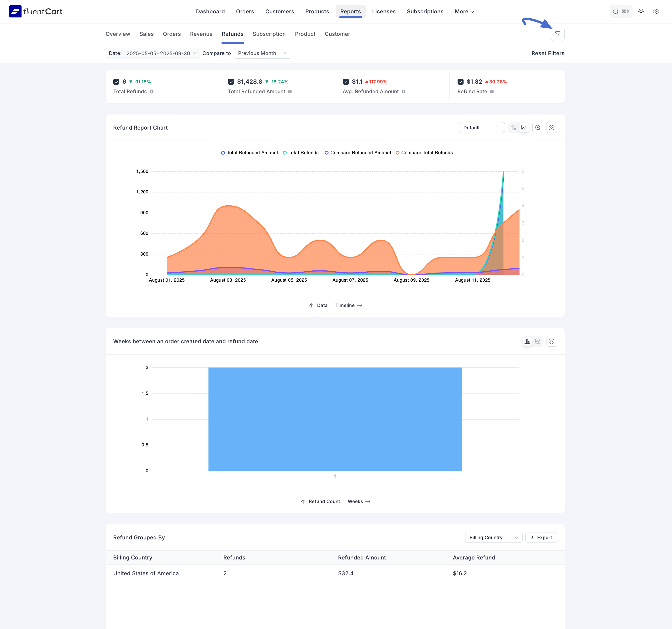Select line chart view for Refund Report

(524, 128)
